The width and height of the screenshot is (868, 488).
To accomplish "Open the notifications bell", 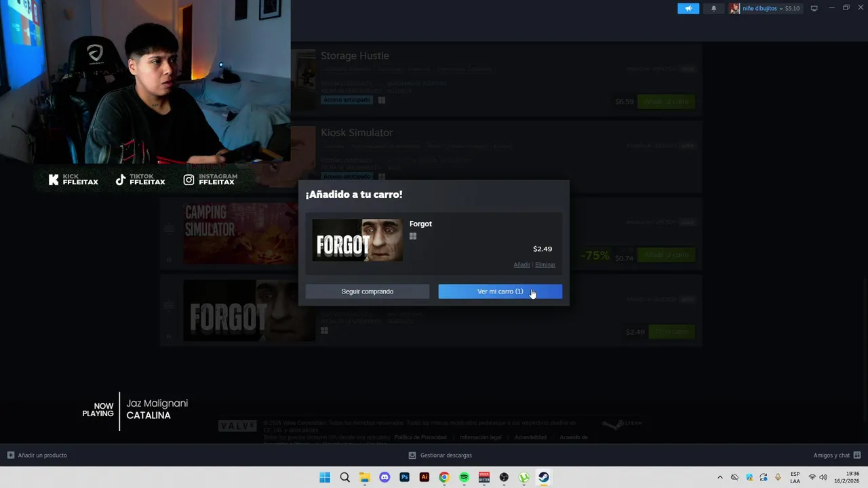I will 713,8.
